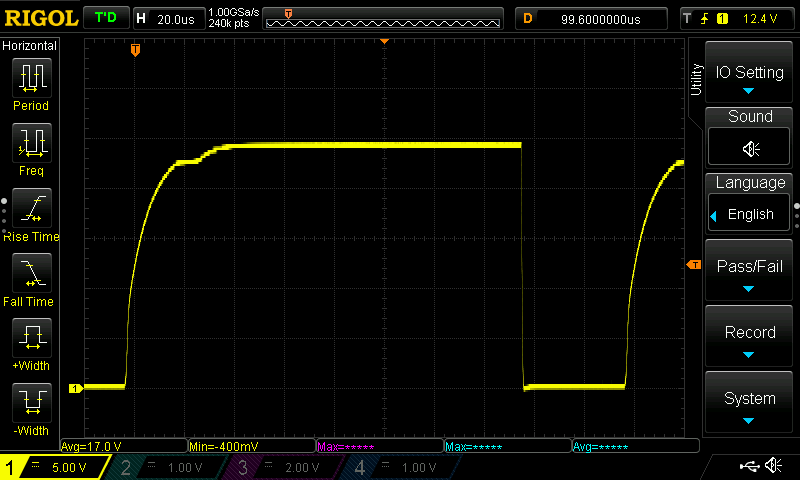
Task: Click the speaker status icon at bottom right
Action: [x=773, y=466]
